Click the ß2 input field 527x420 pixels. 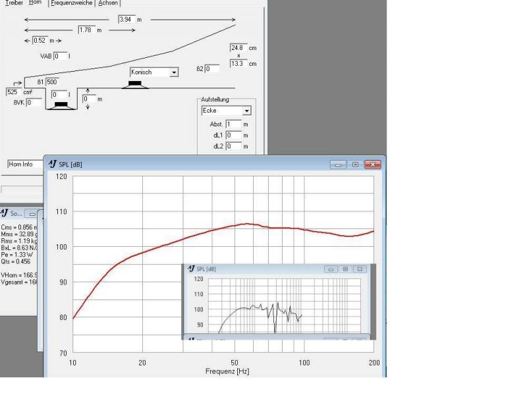(x=211, y=68)
